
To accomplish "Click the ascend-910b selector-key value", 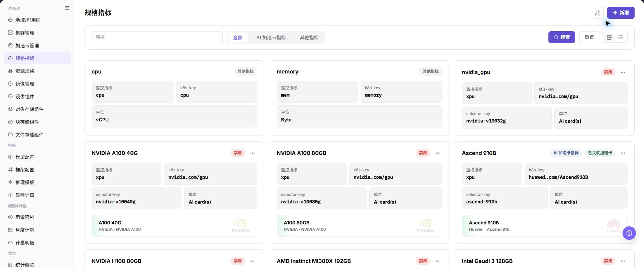I will 482,202.
